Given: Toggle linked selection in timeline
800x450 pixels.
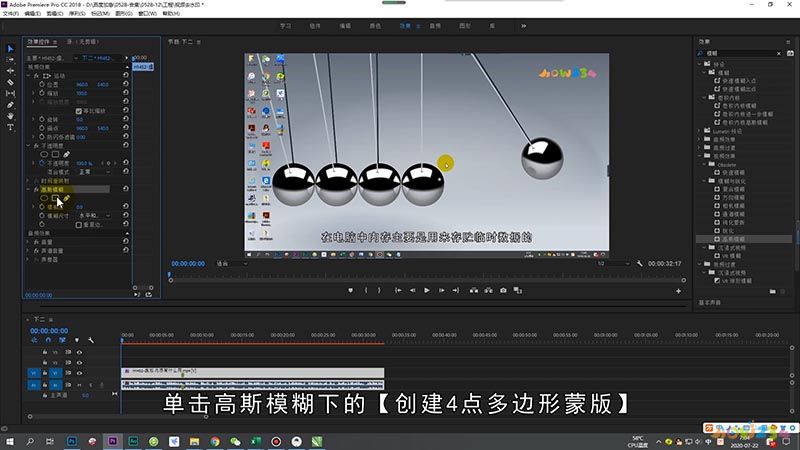Looking at the screenshot, I should point(62,340).
